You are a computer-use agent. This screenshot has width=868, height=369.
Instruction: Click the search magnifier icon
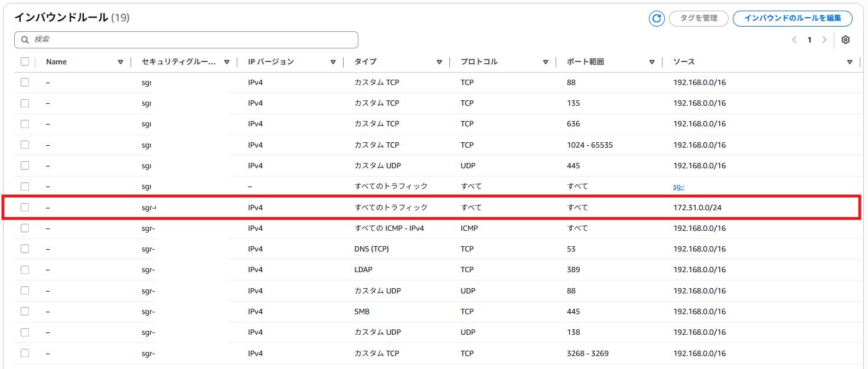click(25, 40)
